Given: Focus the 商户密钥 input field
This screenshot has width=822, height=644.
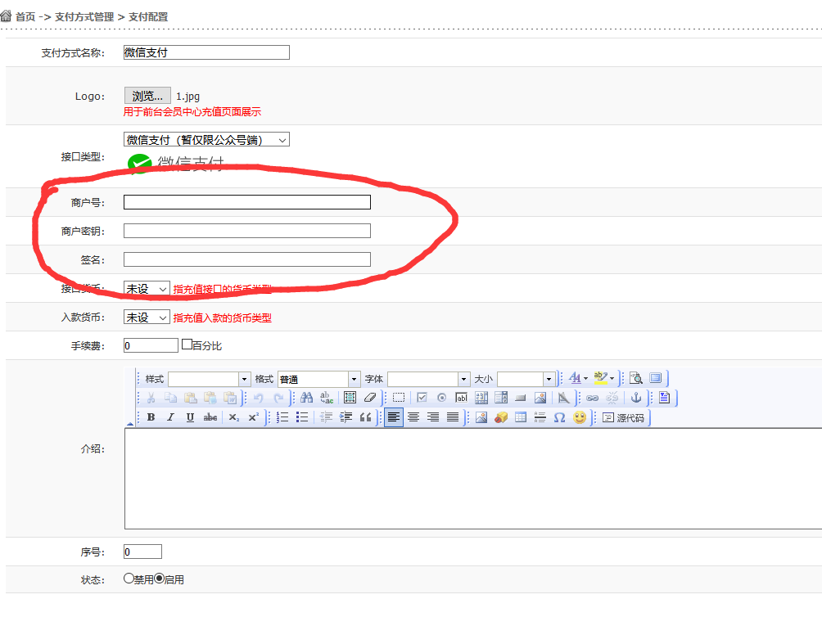Looking at the screenshot, I should [247, 231].
